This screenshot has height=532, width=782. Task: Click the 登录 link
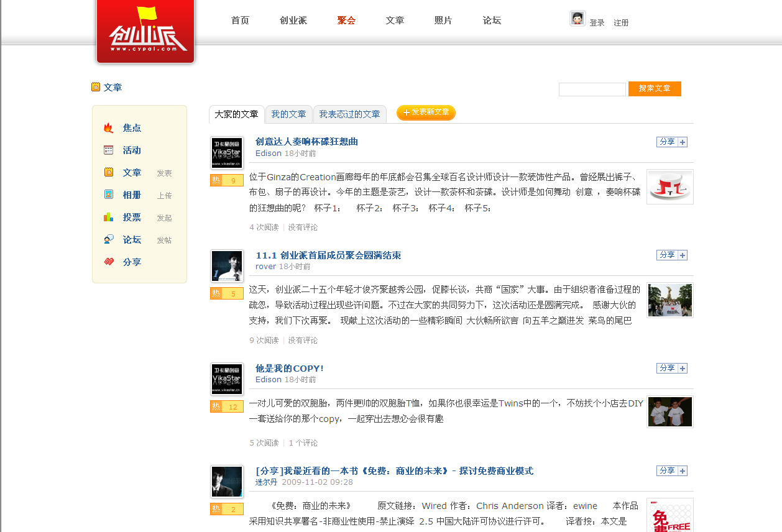pos(597,23)
